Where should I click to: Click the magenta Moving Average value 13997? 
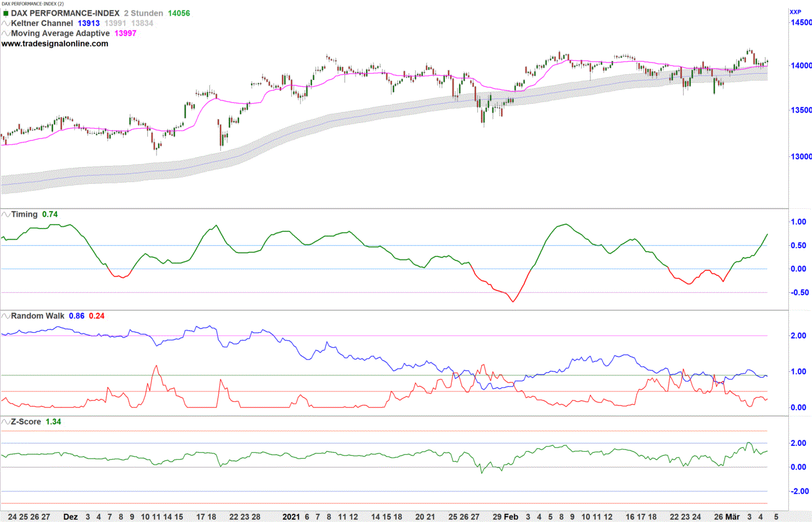click(x=125, y=34)
